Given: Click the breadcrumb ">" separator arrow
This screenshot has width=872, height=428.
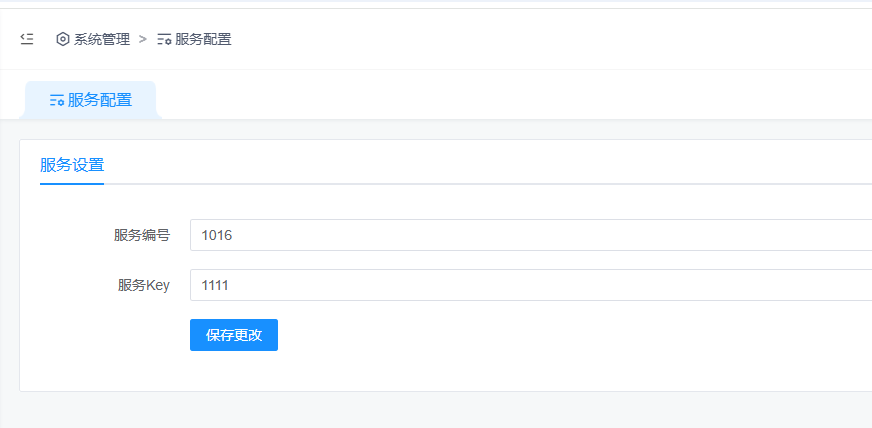Looking at the screenshot, I should pos(143,39).
